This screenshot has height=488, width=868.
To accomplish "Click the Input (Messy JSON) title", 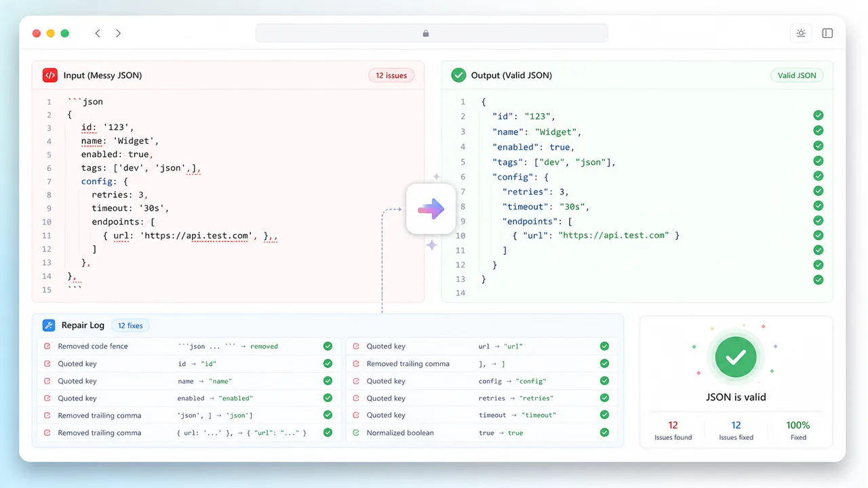I will click(102, 75).
